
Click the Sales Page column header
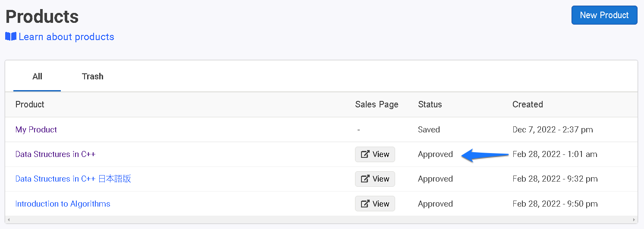pos(377,104)
